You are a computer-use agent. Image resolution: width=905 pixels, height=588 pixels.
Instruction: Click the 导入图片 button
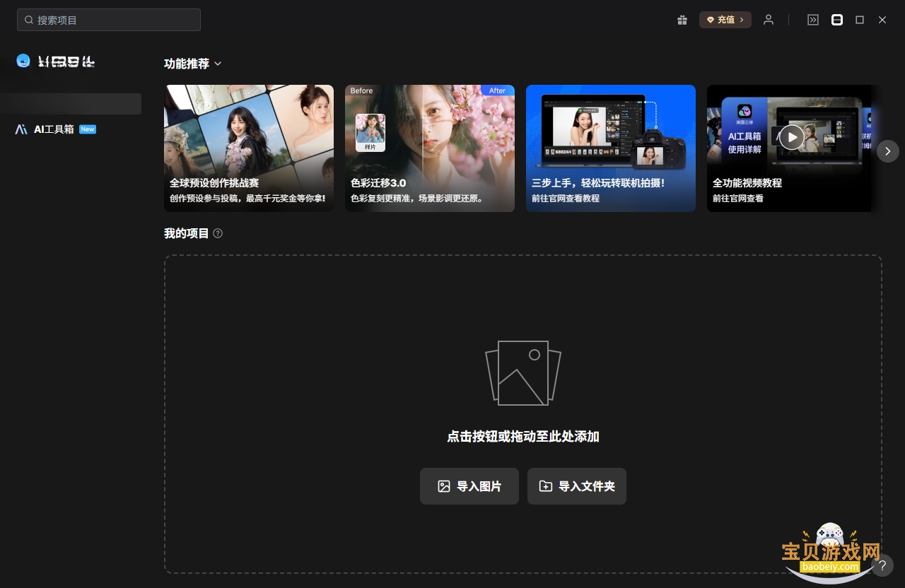tap(469, 486)
